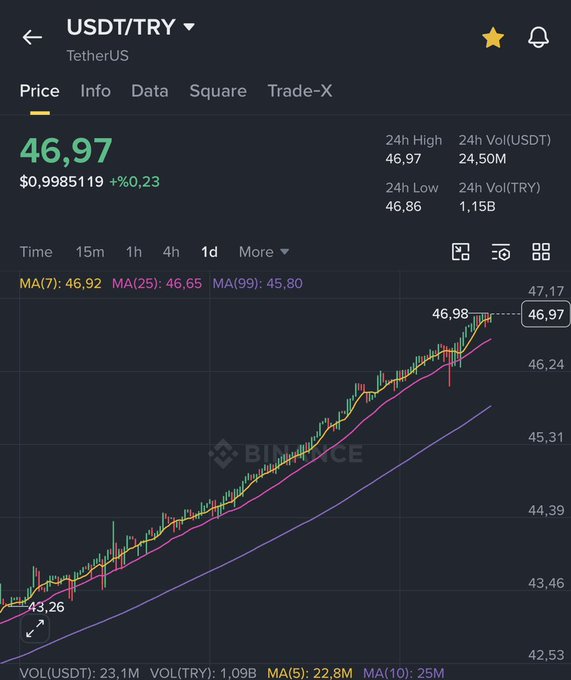Click the 42,53 price axis label

[x=546, y=655]
